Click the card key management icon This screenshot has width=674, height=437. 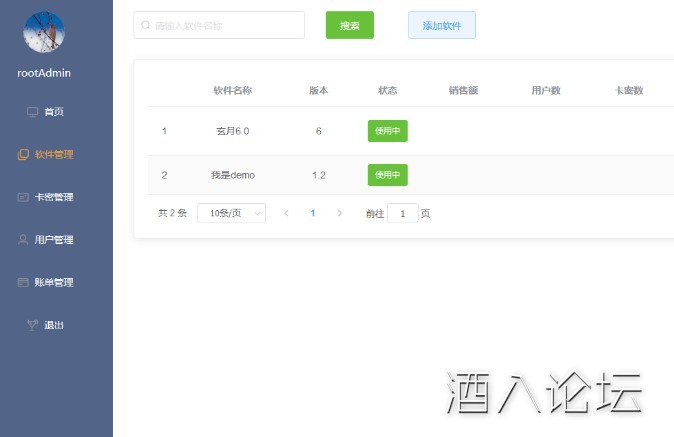[24, 198]
